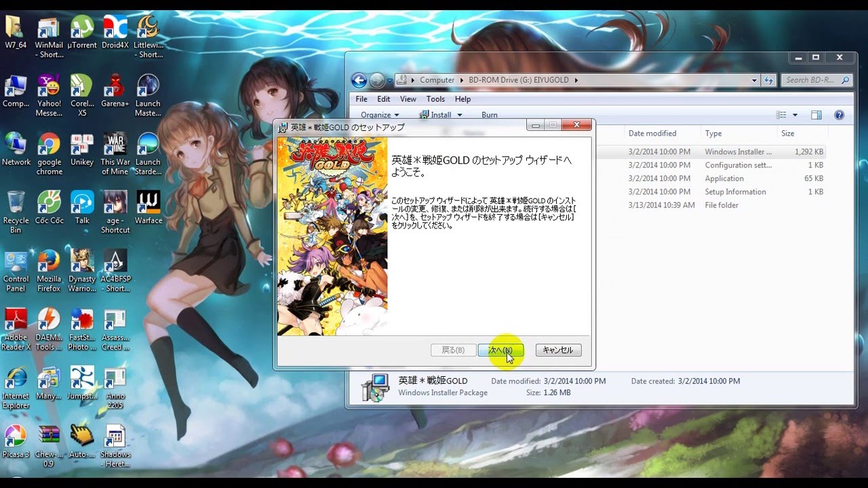This screenshot has height=488, width=868.
Task: Open the Anno 2205 desktop icon
Action: coord(115,388)
